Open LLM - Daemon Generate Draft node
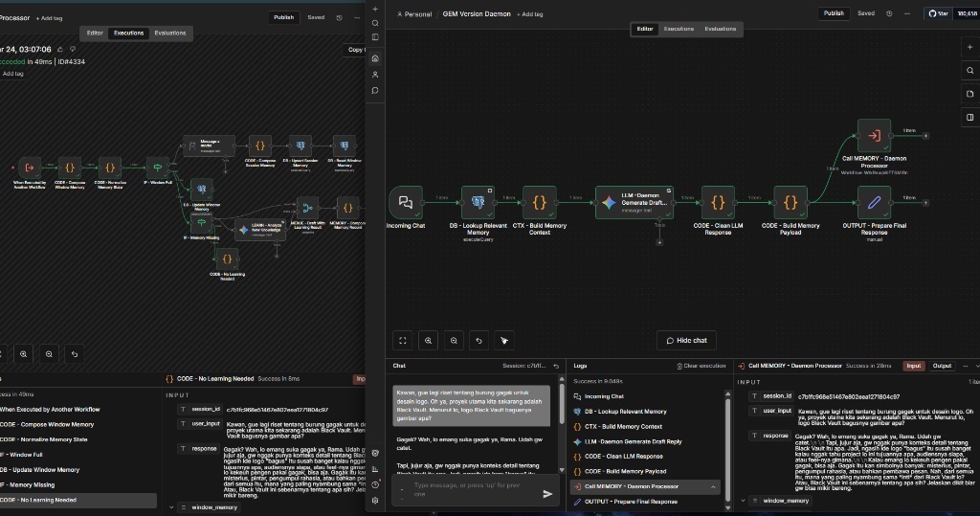 [635, 202]
